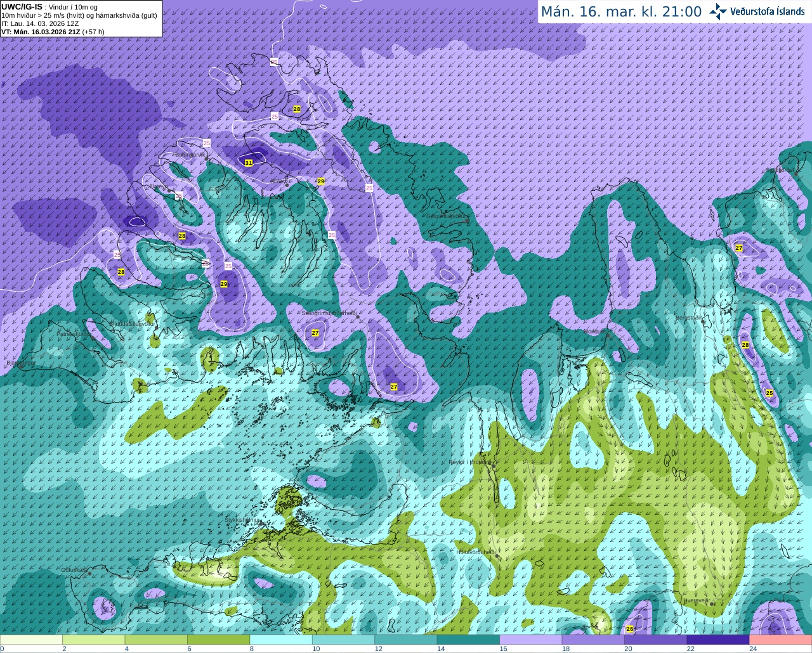
Task: Pick the 6–8 m/s legend color
Action: click(x=219, y=640)
